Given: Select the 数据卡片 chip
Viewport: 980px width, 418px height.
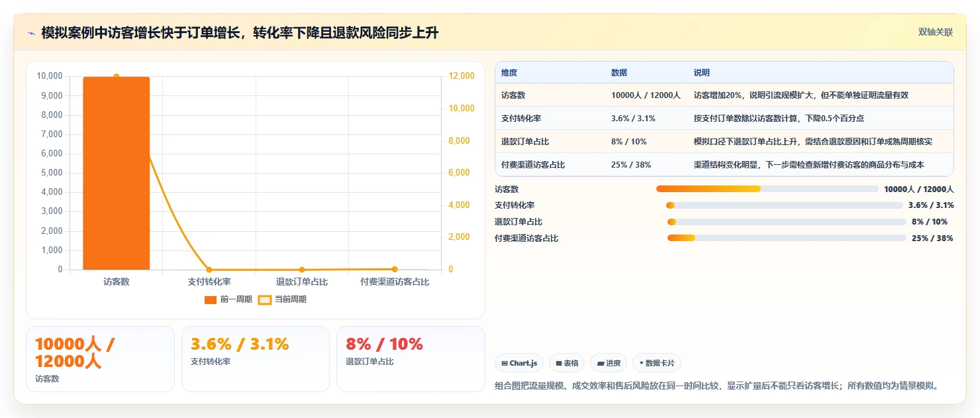Looking at the screenshot, I should point(657,363).
